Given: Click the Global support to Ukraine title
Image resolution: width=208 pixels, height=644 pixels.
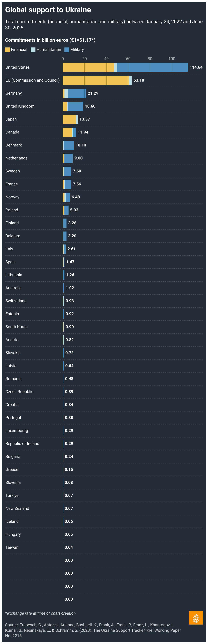Looking at the screenshot, I should coord(48,10).
